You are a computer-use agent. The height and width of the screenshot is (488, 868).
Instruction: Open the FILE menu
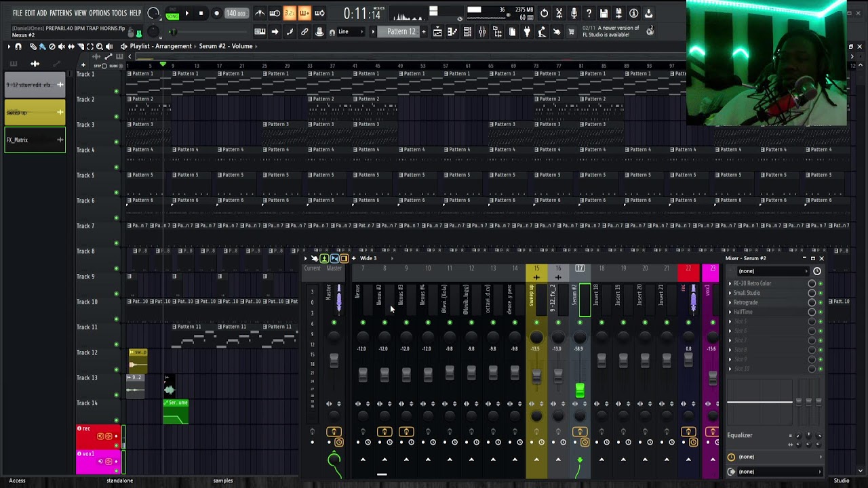17,13
